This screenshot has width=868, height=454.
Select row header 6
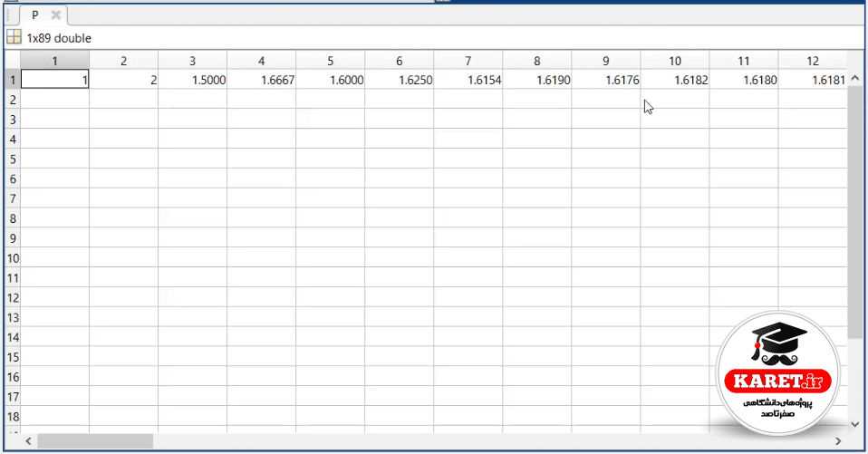(x=13, y=179)
